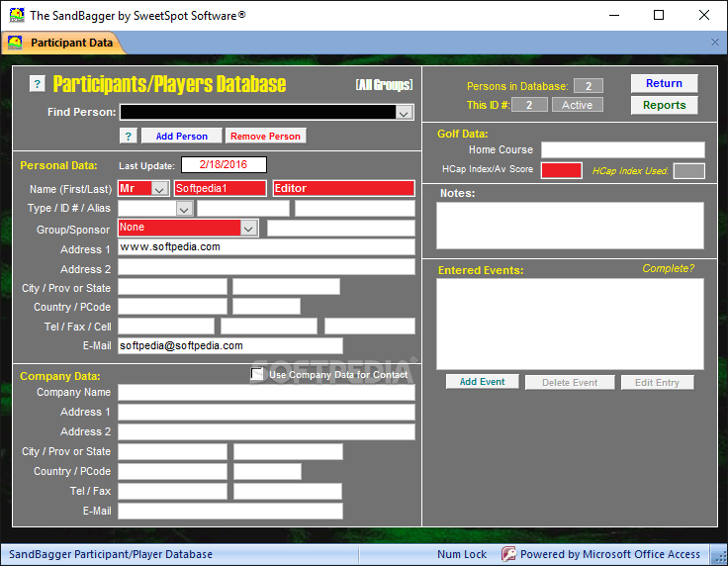Close the Participant Data tab with its X

point(715,43)
